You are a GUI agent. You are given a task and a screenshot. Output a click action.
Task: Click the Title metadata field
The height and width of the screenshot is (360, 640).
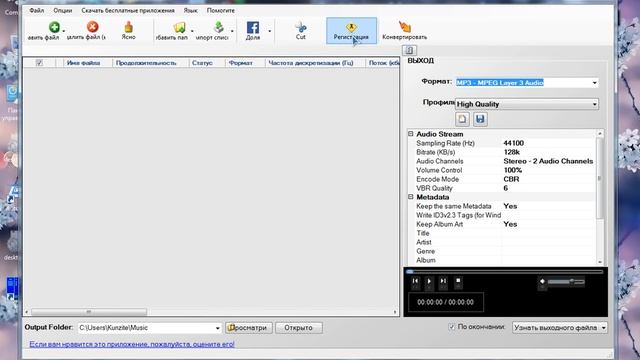549,233
